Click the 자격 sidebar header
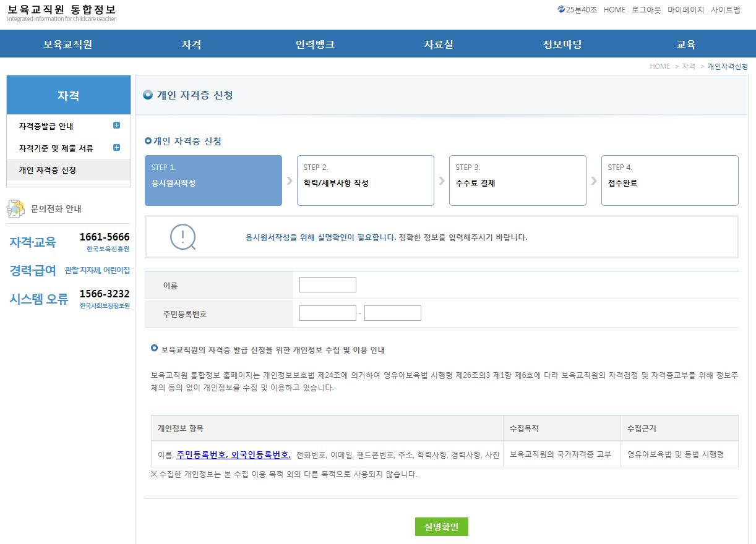The height and width of the screenshot is (544, 756). pyautogui.click(x=69, y=95)
